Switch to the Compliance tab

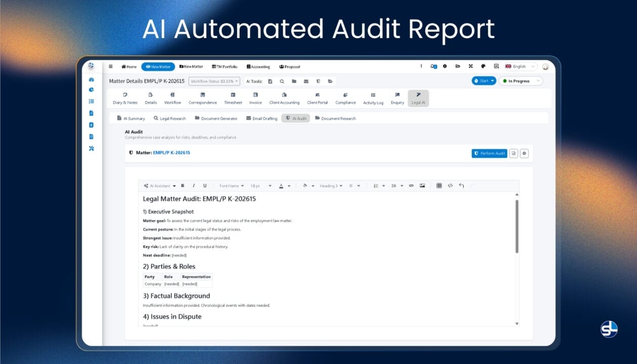[x=345, y=98]
